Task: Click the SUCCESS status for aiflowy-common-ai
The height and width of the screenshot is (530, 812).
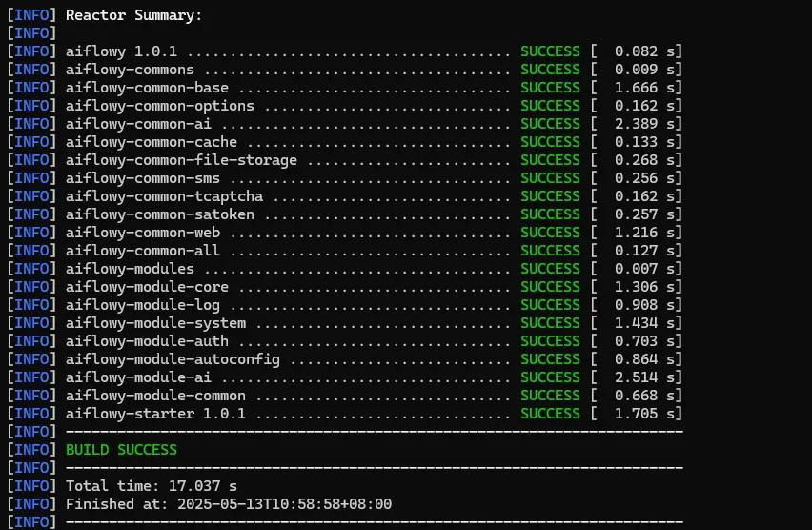Action: pyautogui.click(x=550, y=124)
